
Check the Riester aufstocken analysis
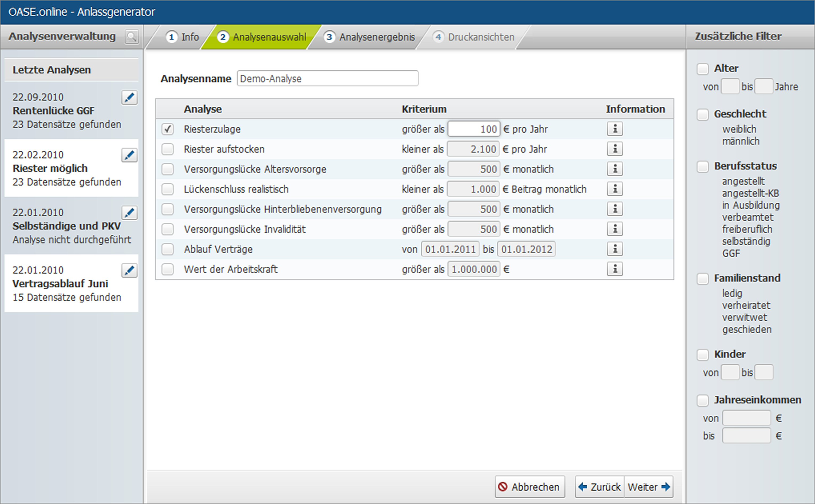167,149
